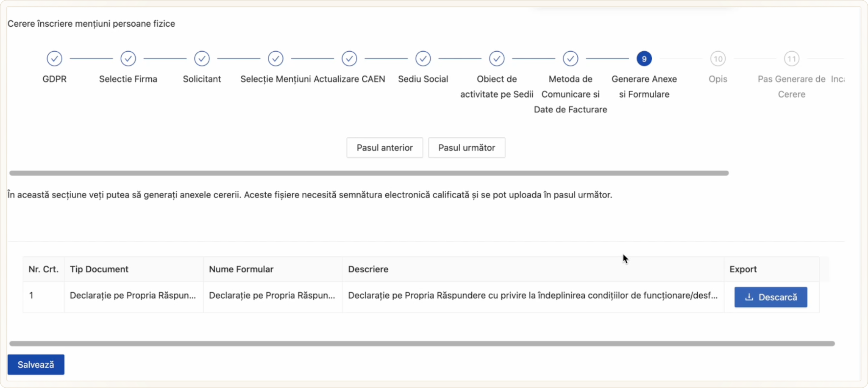Select step 11 Pas Generare de Cerere
The width and height of the screenshot is (868, 388).
pyautogui.click(x=792, y=58)
